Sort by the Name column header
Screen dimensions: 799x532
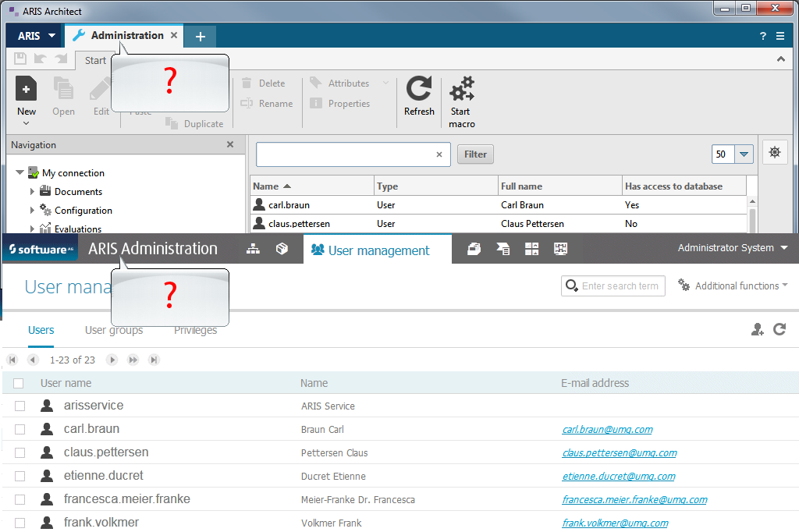click(x=312, y=186)
